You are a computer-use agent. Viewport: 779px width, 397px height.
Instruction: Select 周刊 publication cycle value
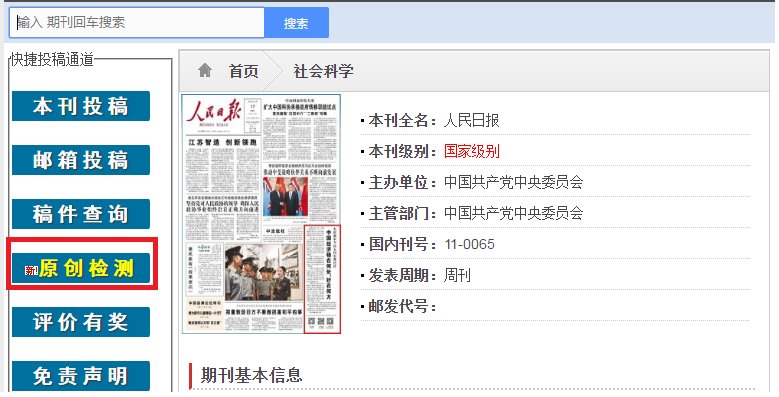(x=457, y=275)
